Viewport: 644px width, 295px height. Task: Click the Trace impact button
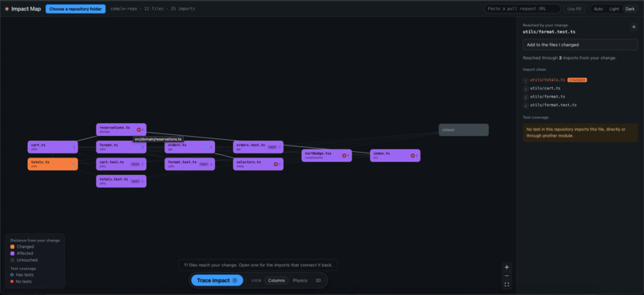(x=217, y=280)
